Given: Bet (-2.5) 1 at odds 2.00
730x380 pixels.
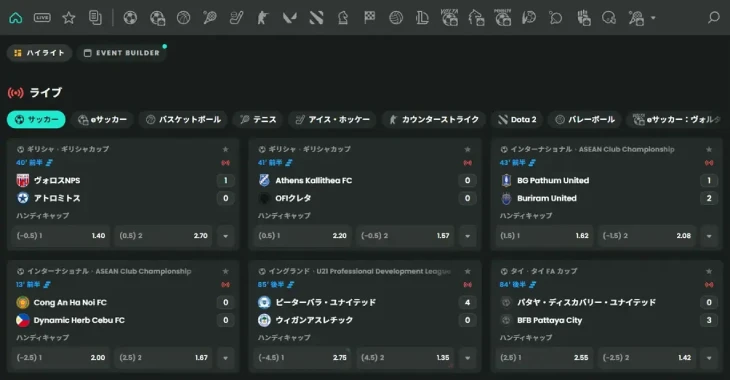Looking at the screenshot, I should click(x=61, y=358).
